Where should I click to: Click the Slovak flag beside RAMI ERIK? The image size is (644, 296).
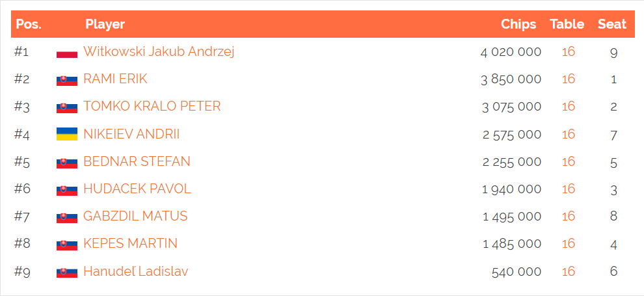point(67,79)
